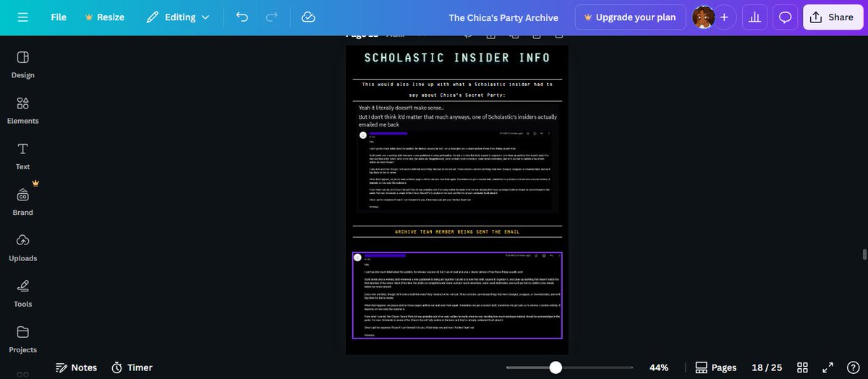Open the user profile avatar

pos(704,17)
